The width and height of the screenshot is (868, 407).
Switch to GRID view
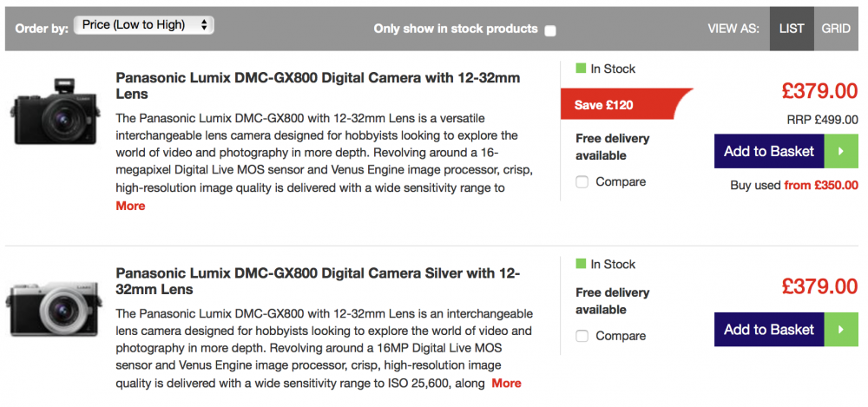point(836,29)
